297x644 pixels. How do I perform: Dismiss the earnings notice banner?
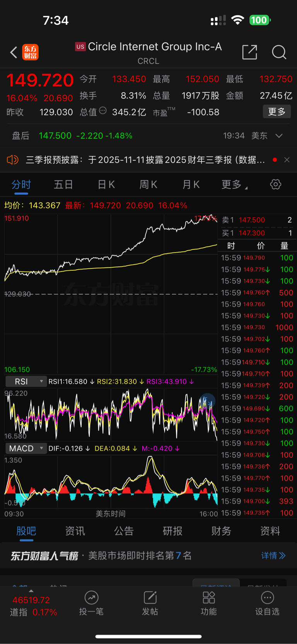(287, 160)
